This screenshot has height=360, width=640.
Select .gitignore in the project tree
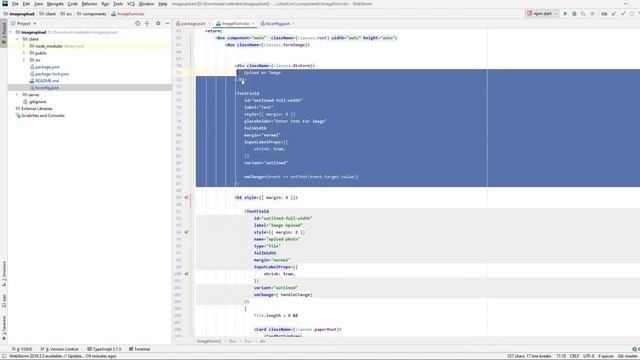point(38,102)
